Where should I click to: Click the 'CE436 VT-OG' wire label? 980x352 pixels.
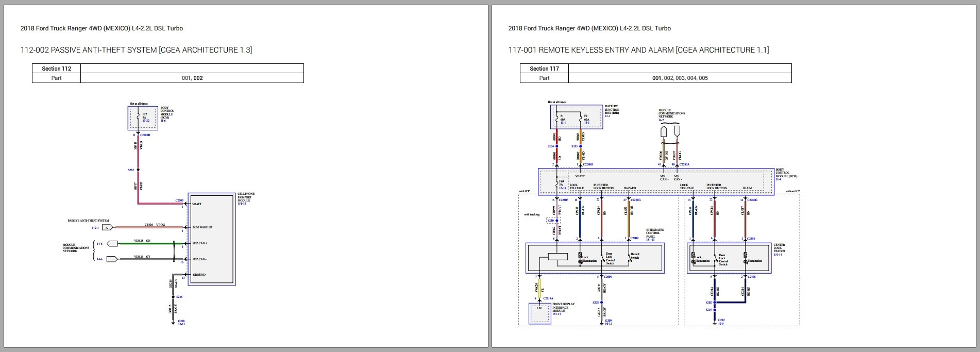[x=155, y=224]
